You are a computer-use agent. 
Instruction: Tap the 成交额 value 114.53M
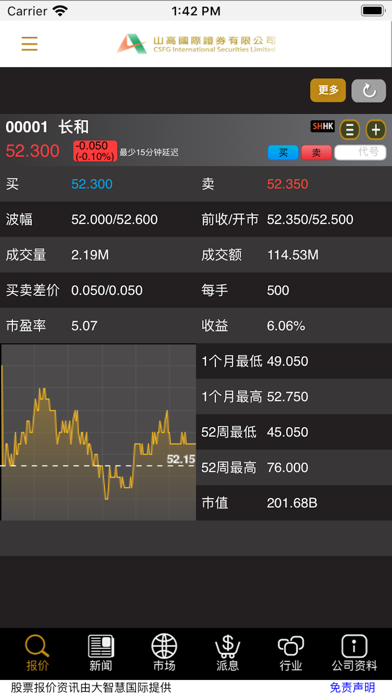pos(293,255)
